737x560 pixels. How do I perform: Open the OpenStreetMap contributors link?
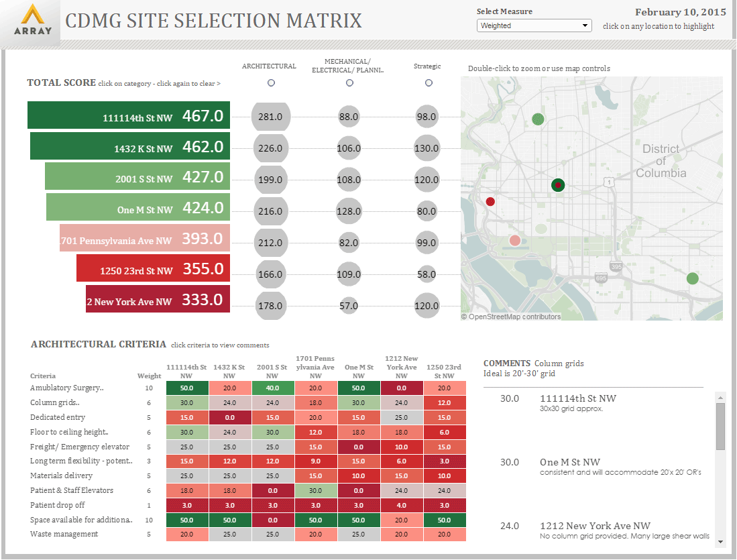pyautogui.click(x=512, y=316)
